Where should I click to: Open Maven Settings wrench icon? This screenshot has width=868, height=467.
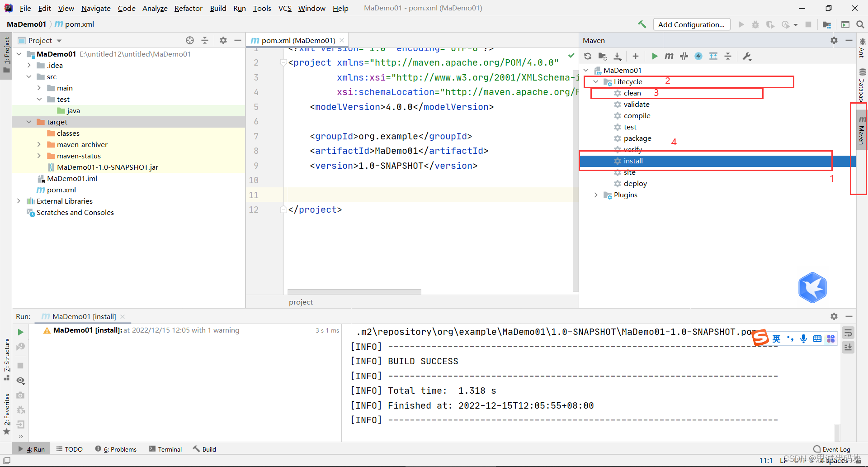coord(747,56)
